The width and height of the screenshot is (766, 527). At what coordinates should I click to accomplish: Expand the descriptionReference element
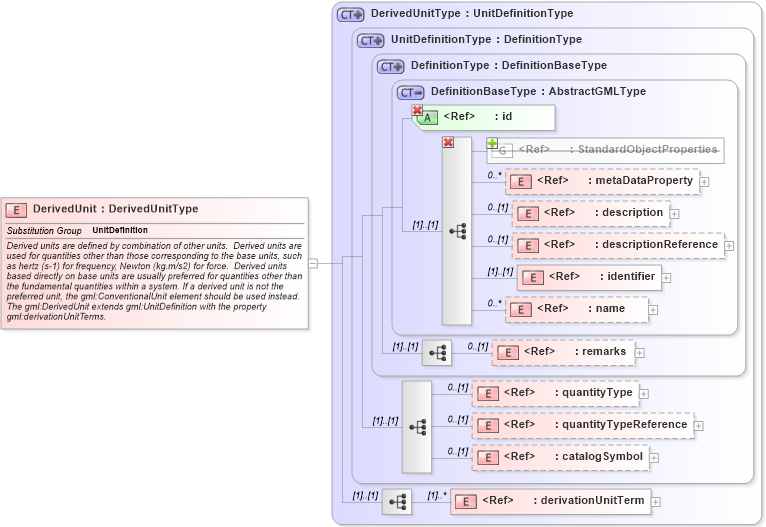point(729,246)
